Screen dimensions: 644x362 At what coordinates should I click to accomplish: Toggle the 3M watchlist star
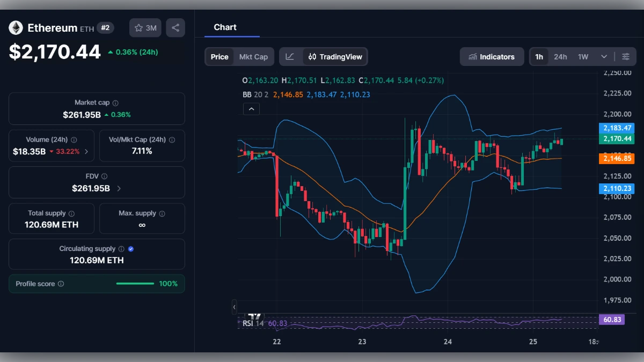145,27
